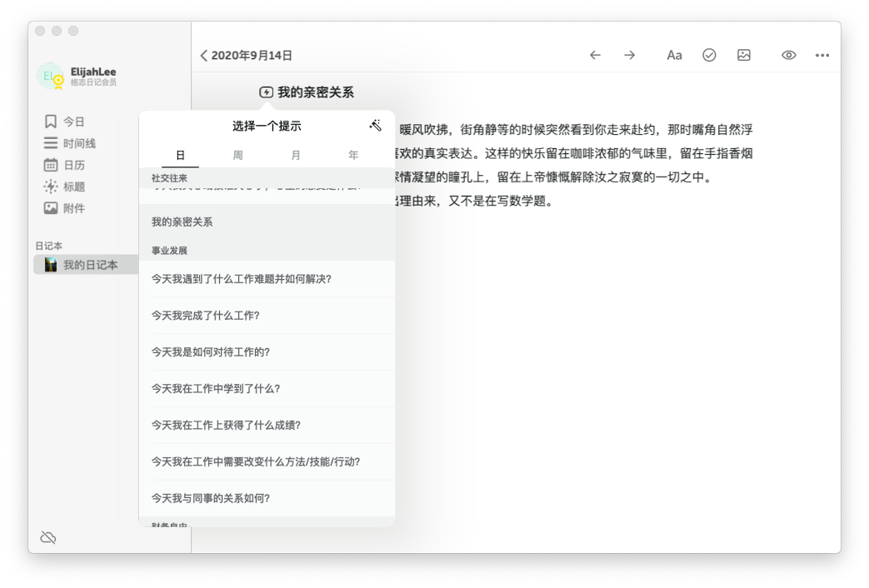The image size is (869, 588).
Task: Select the 年 tab in prompt popup
Action: click(353, 155)
